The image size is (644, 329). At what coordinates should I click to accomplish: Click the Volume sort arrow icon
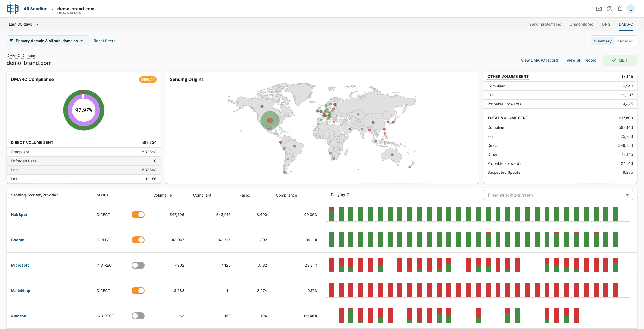point(170,195)
